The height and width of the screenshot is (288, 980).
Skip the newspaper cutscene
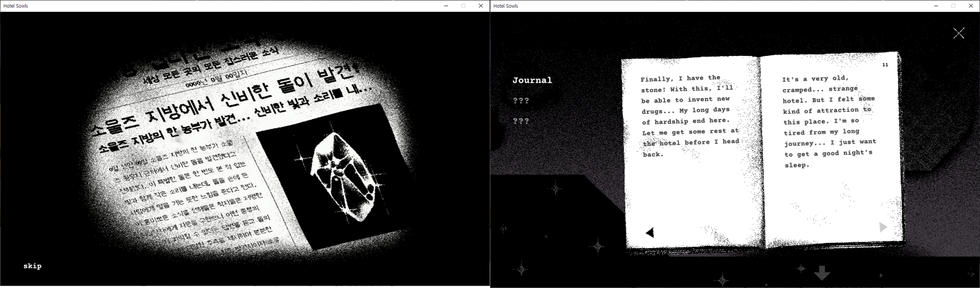click(32, 266)
